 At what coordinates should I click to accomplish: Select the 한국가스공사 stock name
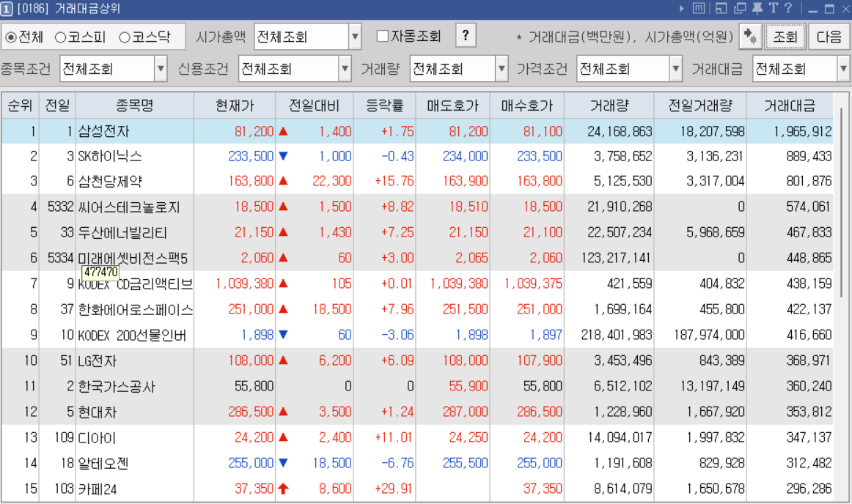point(117,387)
